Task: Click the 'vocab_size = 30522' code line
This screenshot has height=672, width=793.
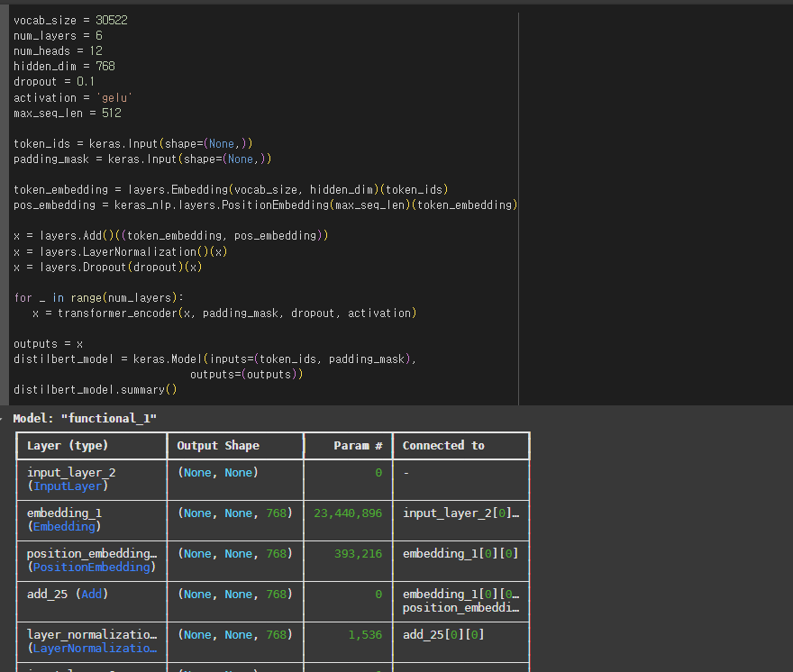Action: (x=71, y=20)
